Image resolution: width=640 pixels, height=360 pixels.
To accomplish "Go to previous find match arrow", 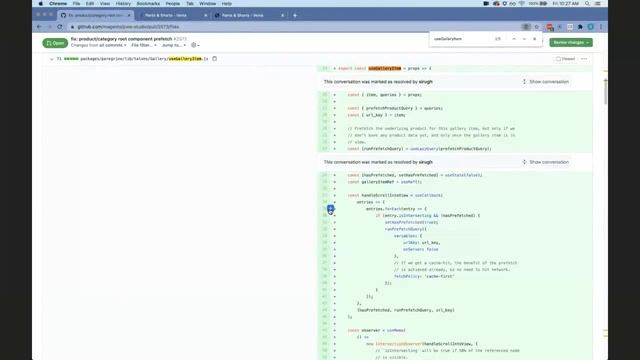I will coord(514,39).
